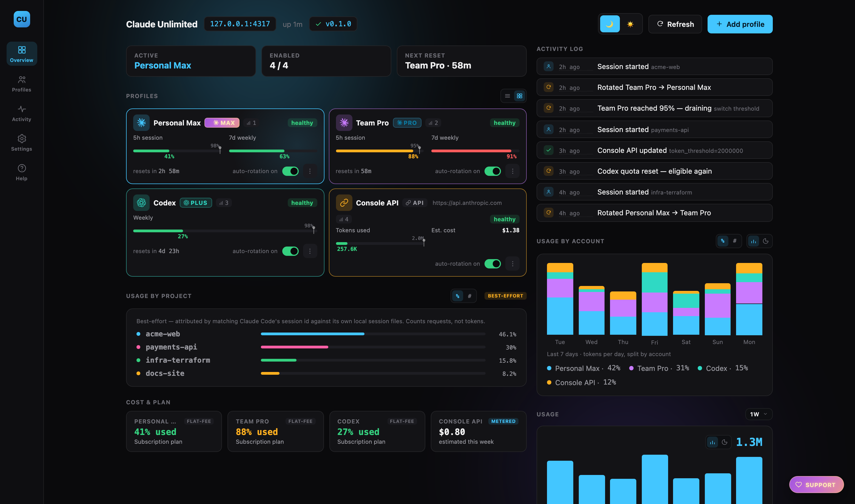Click session icon on infra-terraform log entry

pyautogui.click(x=548, y=192)
